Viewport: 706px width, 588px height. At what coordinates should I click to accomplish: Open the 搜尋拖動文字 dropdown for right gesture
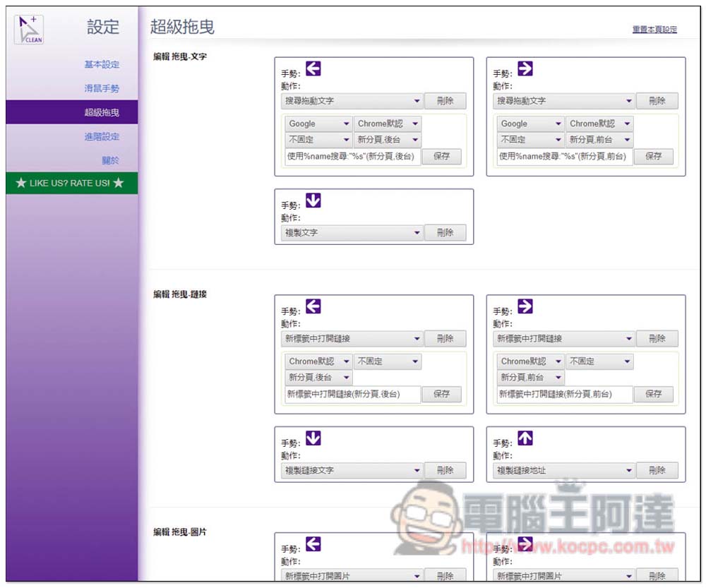(x=563, y=101)
